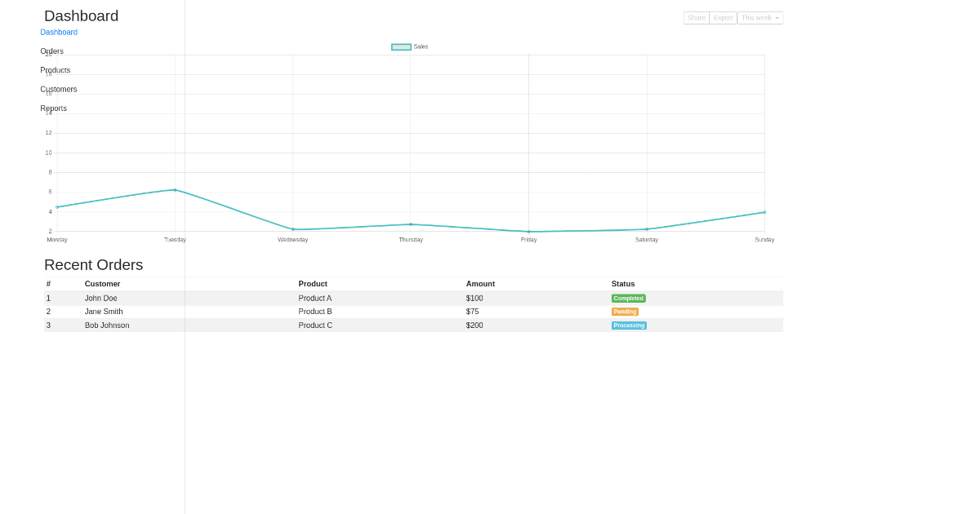This screenshot has height=514, width=980.
Task: Click the Saturday axis label
Action: (x=647, y=240)
